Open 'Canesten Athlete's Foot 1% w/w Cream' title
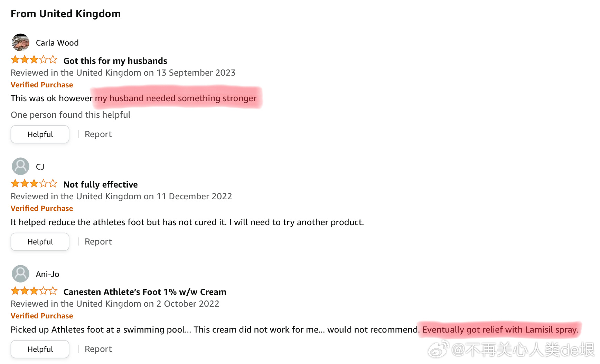The image size is (600, 364). point(145,292)
